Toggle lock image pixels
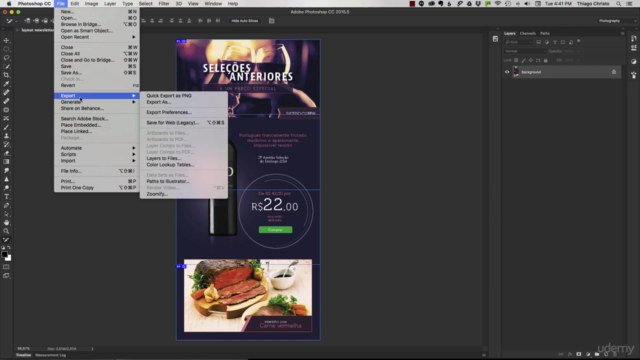Screen dimensions: 640x360 coord(523,60)
